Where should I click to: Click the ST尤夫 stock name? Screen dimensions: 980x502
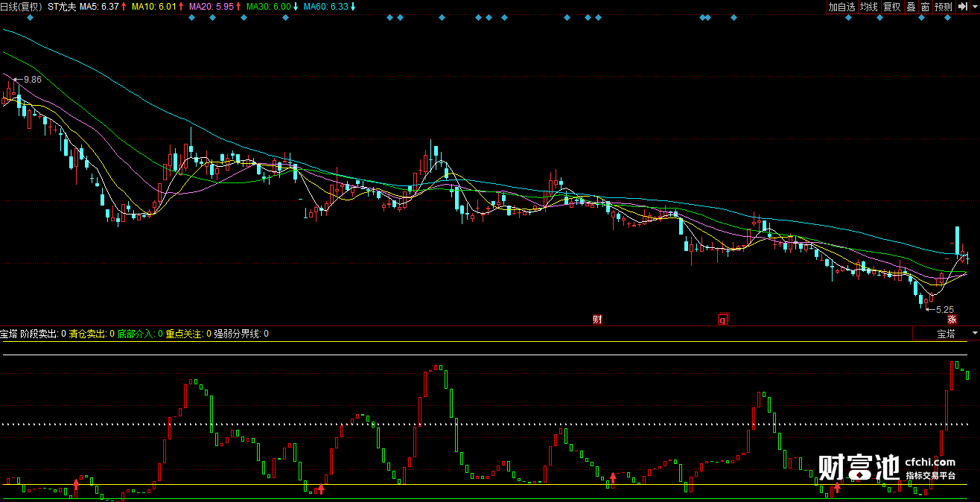(x=62, y=7)
